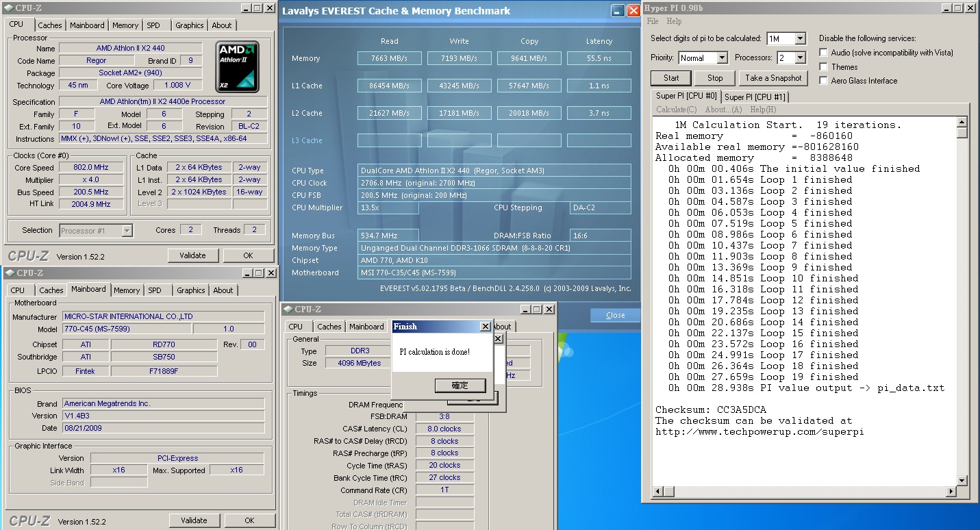Click processor Name field AMD Athlon II X2 440
Viewport: 980px width, 530px height.
(130, 49)
